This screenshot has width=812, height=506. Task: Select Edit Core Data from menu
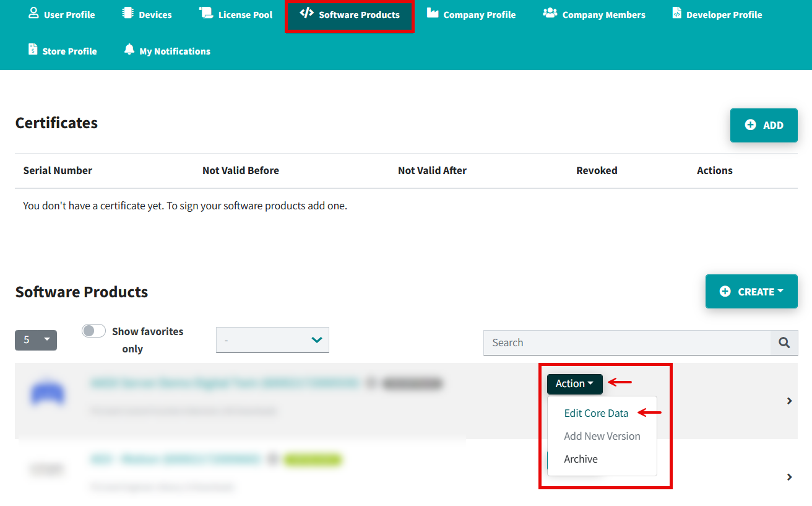596,413
